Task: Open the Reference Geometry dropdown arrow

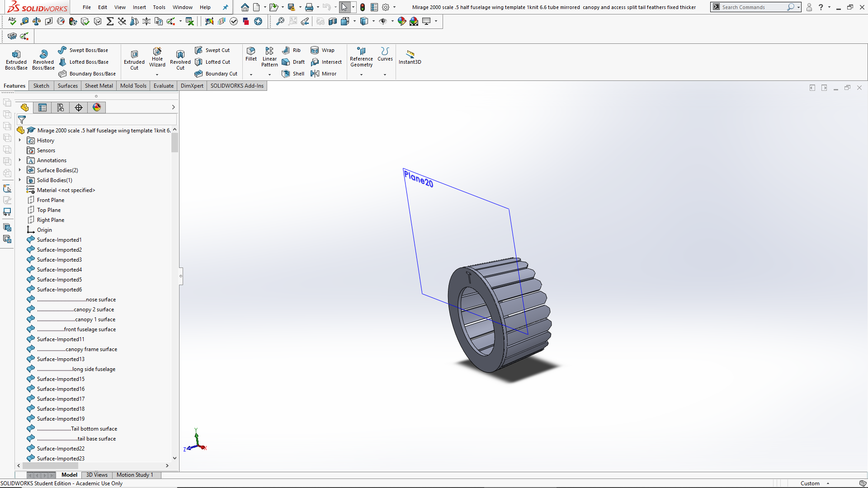Action: point(361,75)
